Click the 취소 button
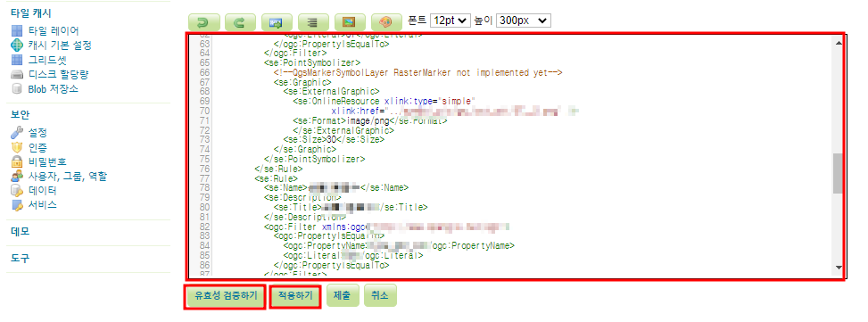868x322 pixels. [x=380, y=295]
